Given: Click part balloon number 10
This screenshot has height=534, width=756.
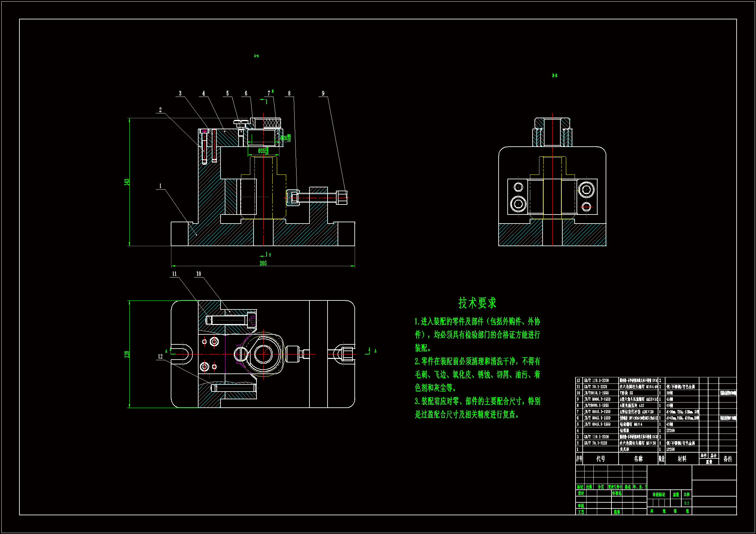Looking at the screenshot, I should point(199,274).
